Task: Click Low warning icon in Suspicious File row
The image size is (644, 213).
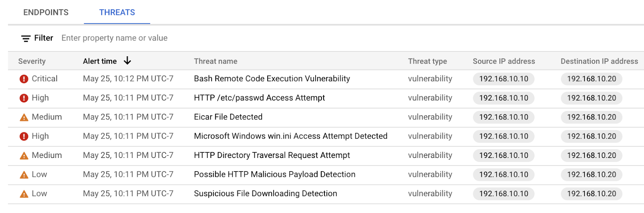Action: (x=24, y=194)
